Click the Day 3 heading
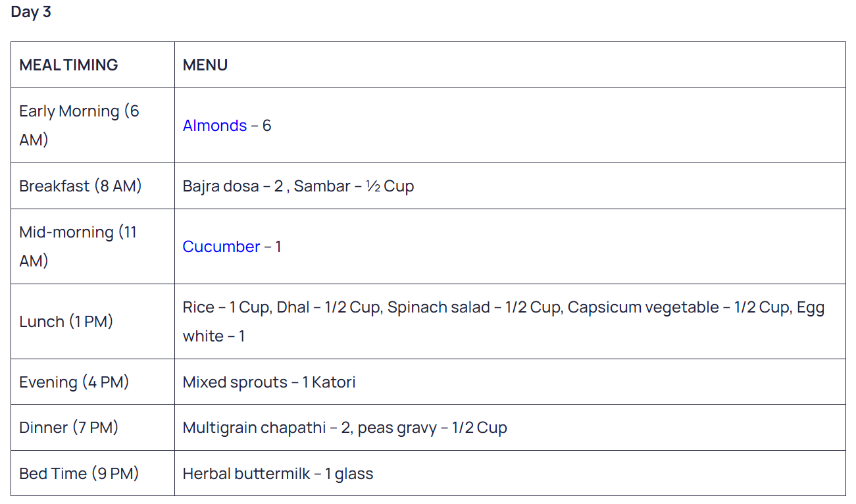Screen dimensions: 856x504 31,12
